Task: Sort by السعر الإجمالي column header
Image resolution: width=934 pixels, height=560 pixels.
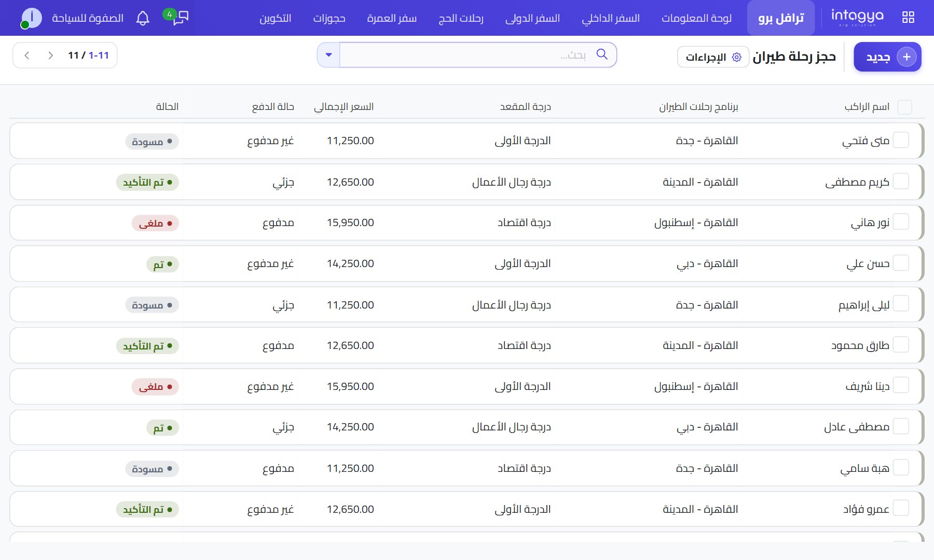Action: tap(344, 106)
